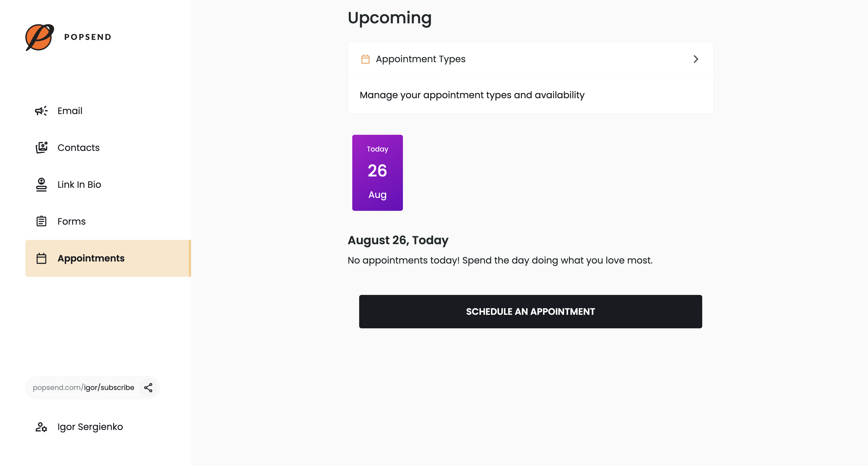Select the Appointments calendar icon
The width and height of the screenshot is (868, 466).
41,258
